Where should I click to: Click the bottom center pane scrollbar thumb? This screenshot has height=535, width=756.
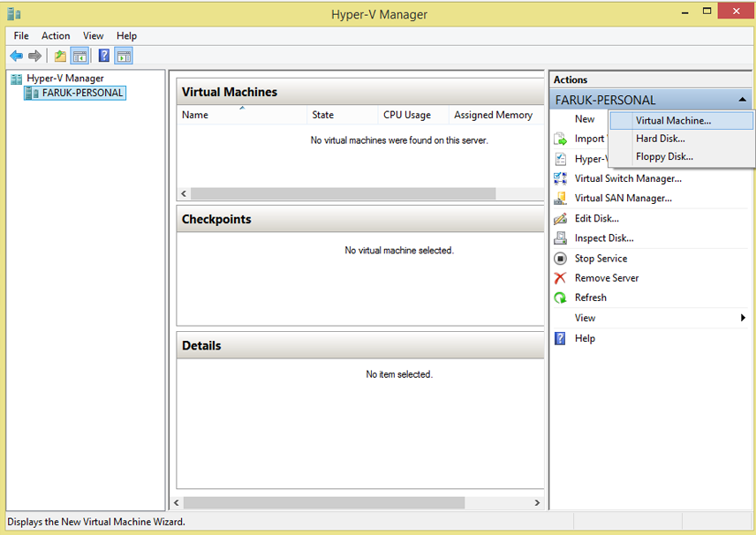pos(323,502)
